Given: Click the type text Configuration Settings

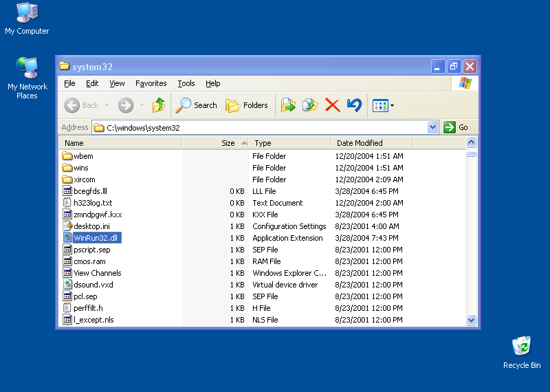Looking at the screenshot, I should click(289, 226).
